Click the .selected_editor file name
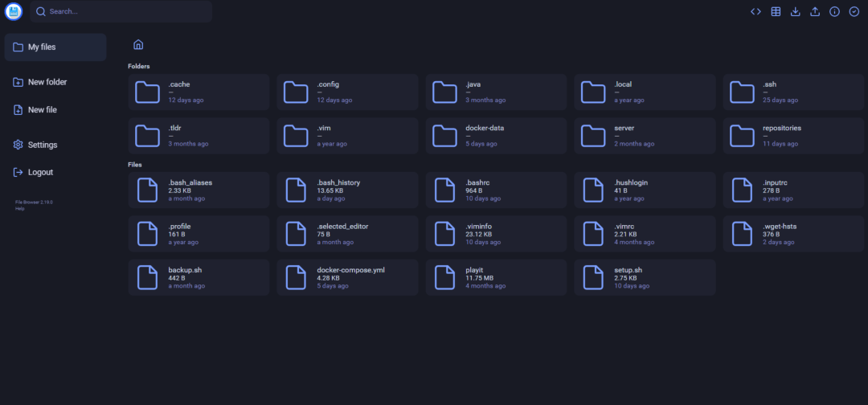Viewport: 868px width, 405px height. pyautogui.click(x=342, y=227)
